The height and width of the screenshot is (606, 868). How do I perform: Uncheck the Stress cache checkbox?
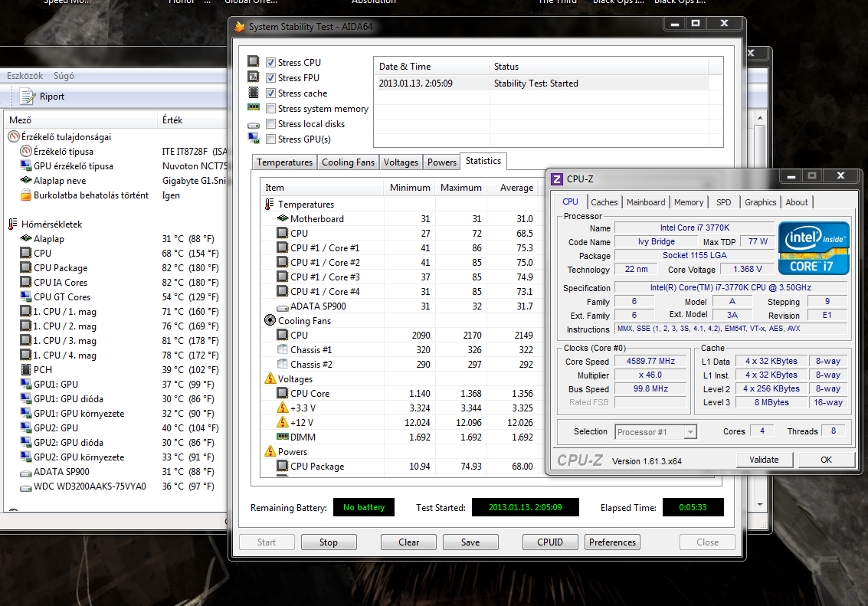point(270,93)
